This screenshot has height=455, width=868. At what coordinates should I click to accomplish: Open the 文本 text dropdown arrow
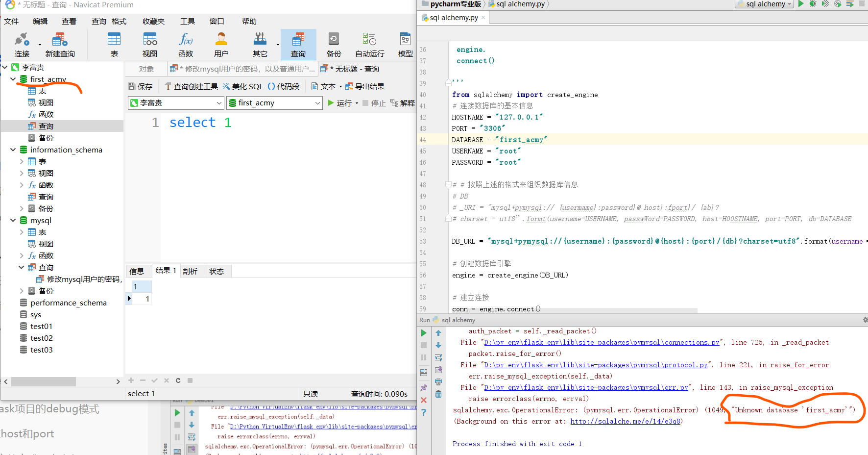(x=340, y=87)
